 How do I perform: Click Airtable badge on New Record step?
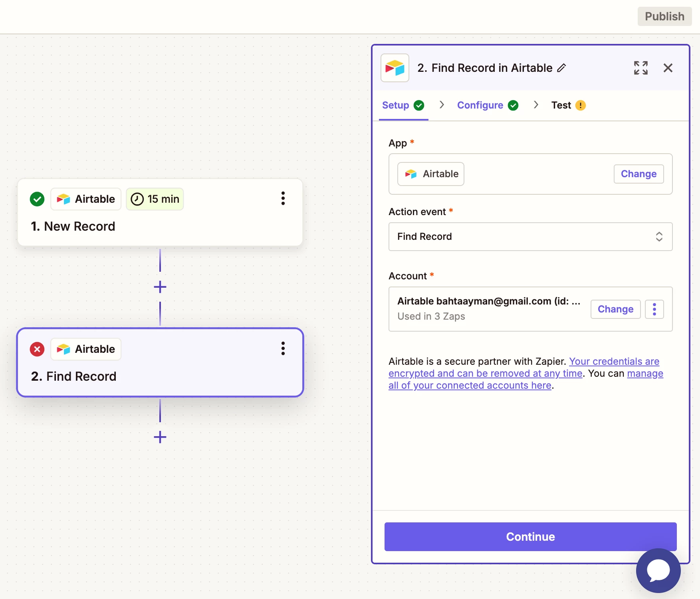[86, 199]
